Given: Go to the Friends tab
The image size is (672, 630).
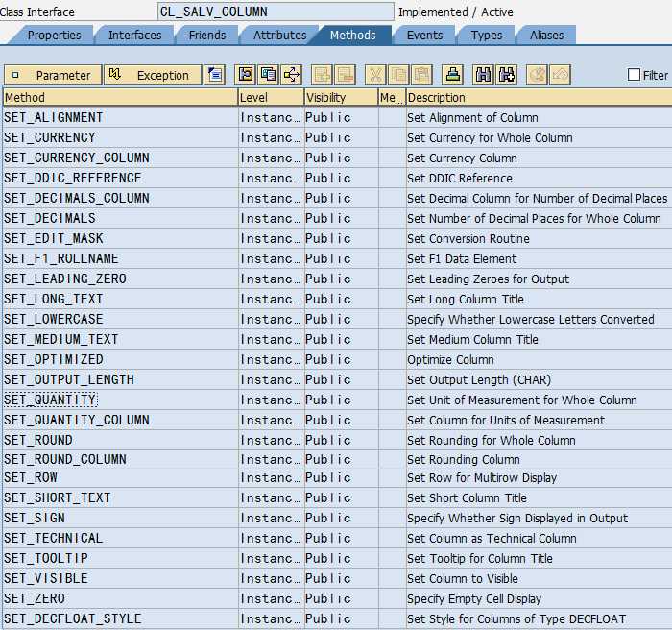Looking at the screenshot, I should (x=207, y=36).
